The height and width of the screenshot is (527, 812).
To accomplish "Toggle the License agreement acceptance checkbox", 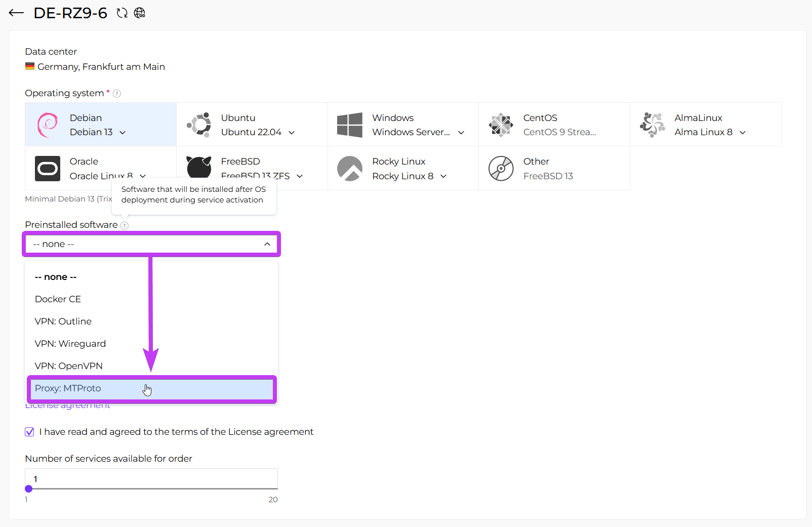I will [x=29, y=432].
